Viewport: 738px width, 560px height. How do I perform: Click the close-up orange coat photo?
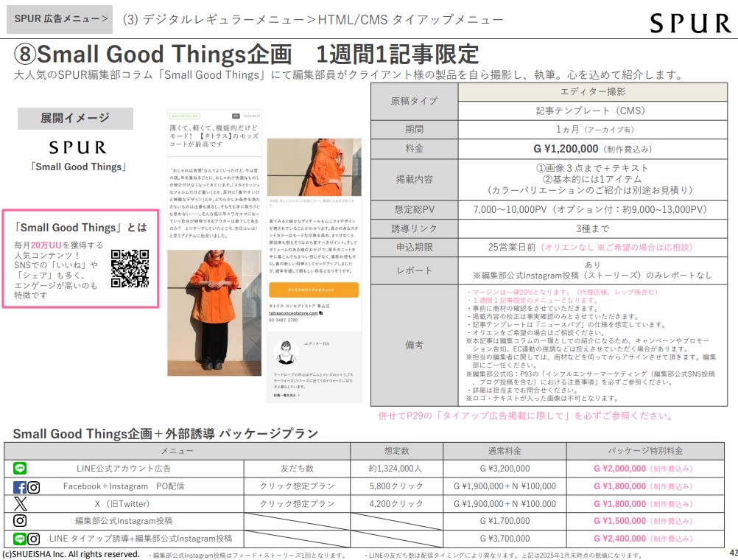tap(314, 167)
